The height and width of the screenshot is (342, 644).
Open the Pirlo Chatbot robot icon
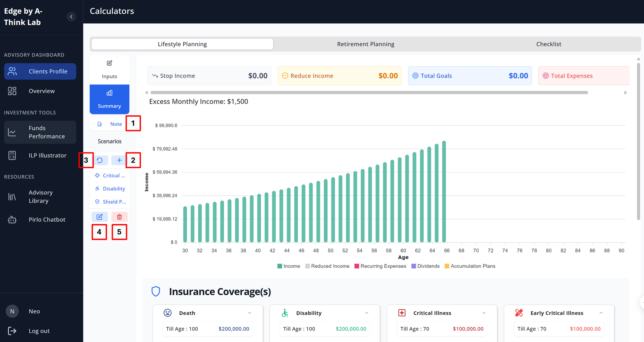point(12,220)
